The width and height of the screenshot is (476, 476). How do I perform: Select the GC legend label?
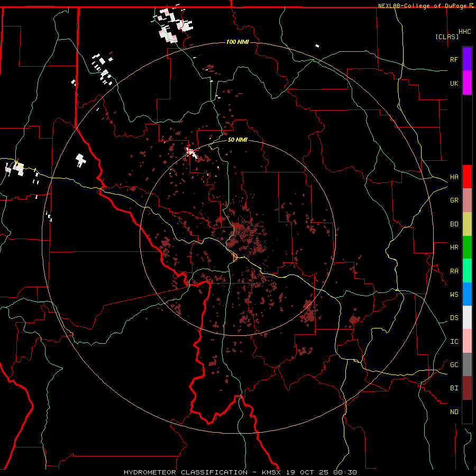click(454, 365)
